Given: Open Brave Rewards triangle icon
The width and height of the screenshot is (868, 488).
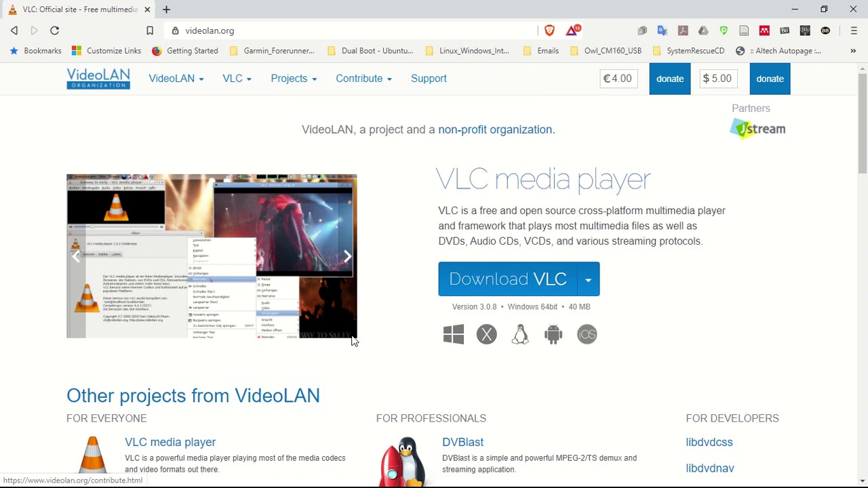Looking at the screenshot, I should pyautogui.click(x=572, y=30).
